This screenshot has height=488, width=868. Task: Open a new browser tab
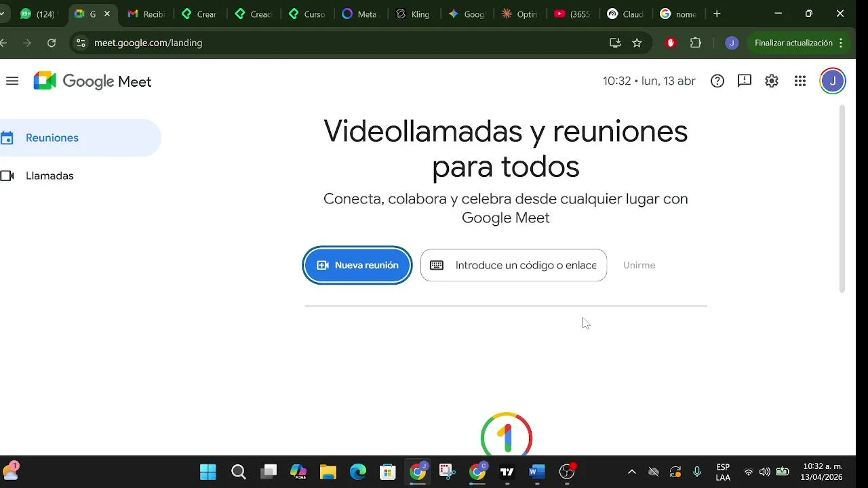coord(717,14)
